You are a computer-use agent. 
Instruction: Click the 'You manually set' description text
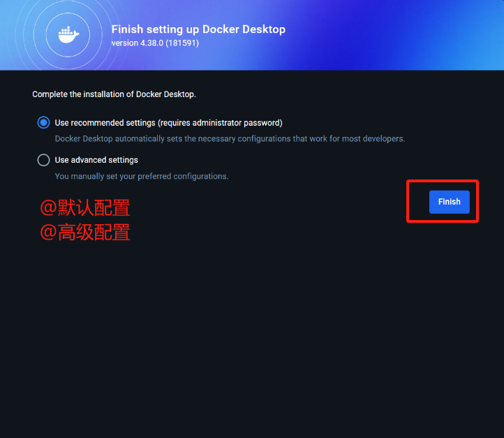click(x=142, y=176)
